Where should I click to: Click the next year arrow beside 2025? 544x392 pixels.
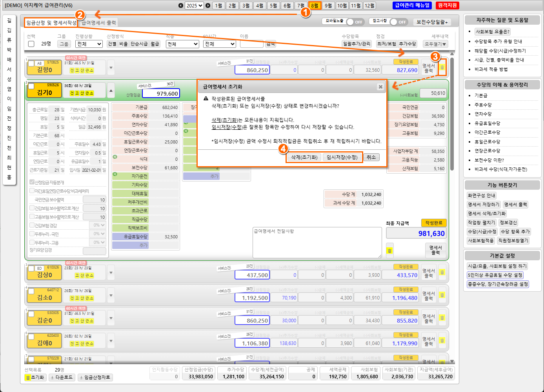tap(208, 5)
